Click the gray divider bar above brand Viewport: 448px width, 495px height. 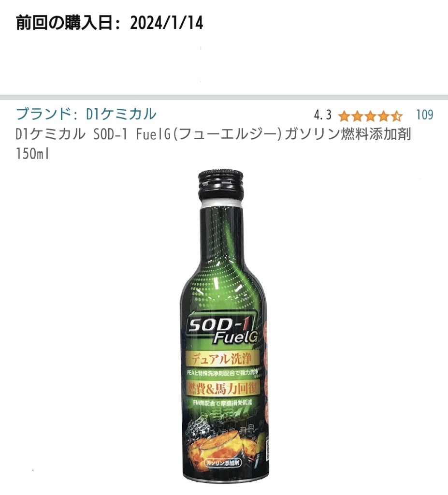pyautogui.click(x=224, y=97)
